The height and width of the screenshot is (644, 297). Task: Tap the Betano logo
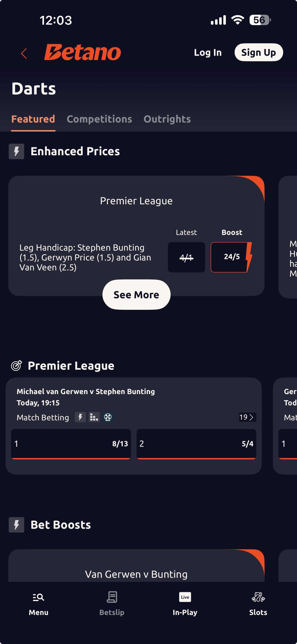[x=82, y=53]
